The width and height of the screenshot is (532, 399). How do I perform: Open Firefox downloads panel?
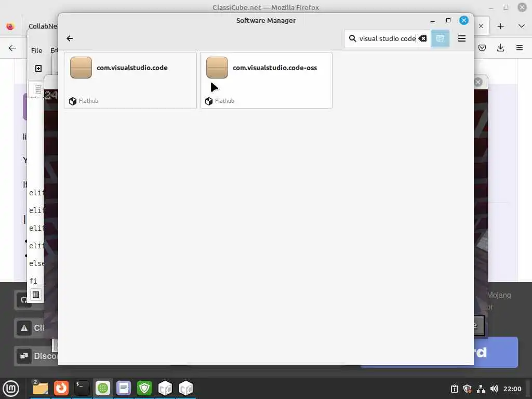coord(500,48)
